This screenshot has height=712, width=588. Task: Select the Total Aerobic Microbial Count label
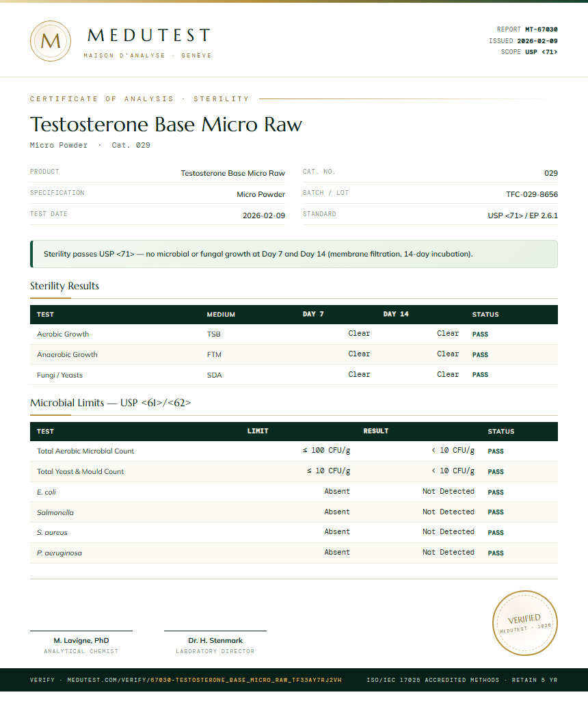(x=85, y=451)
